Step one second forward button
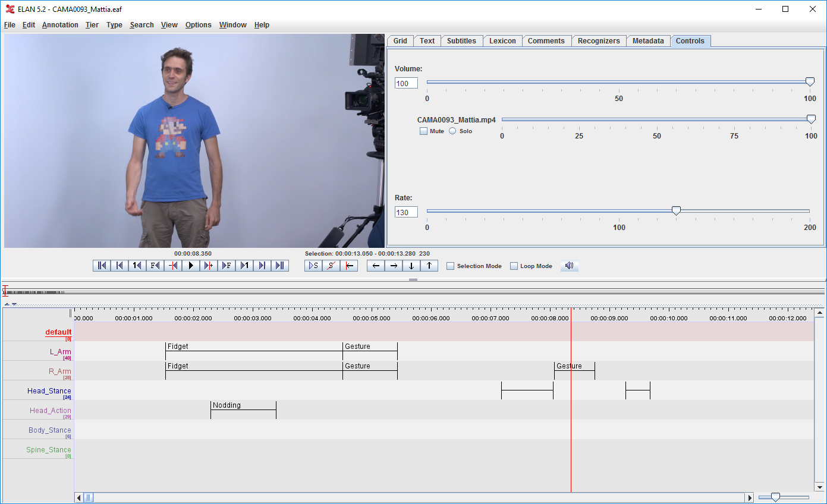Image resolution: width=827 pixels, height=504 pixels. point(244,266)
